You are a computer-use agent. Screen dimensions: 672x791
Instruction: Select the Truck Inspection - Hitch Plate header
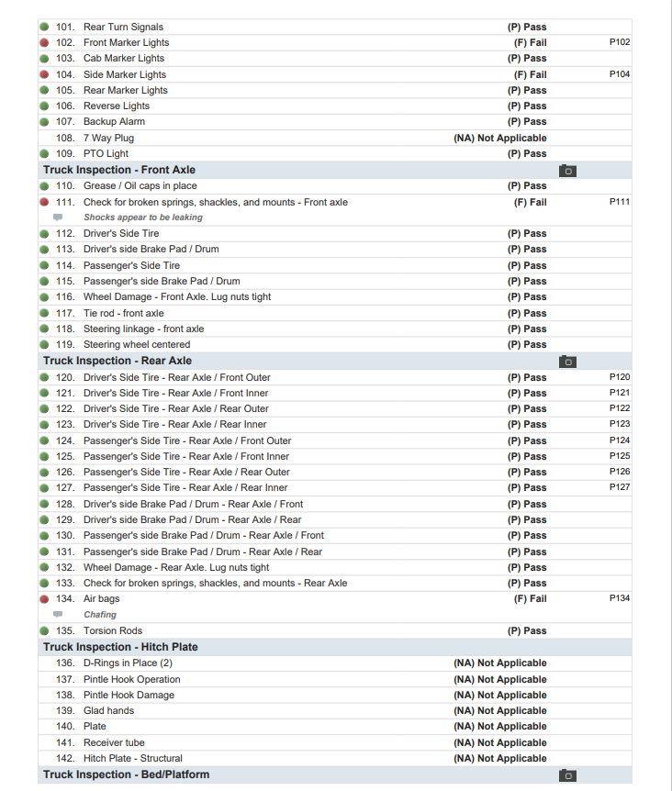pos(120,647)
